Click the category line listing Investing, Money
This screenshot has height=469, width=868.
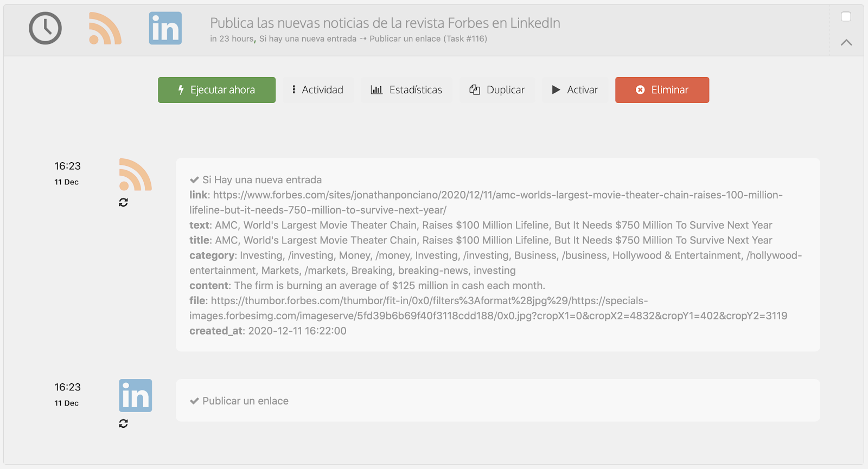coord(495,263)
